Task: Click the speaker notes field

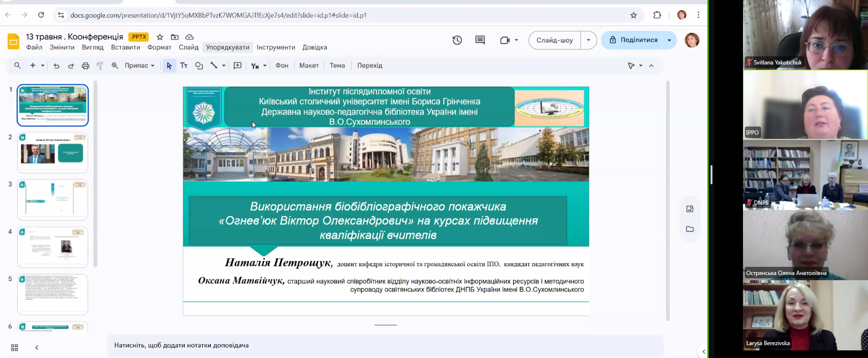Action: pyautogui.click(x=386, y=345)
